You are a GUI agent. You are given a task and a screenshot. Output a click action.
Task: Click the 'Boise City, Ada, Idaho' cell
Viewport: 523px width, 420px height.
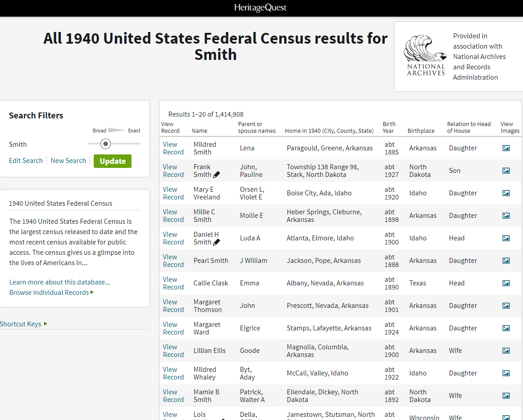pyautogui.click(x=319, y=193)
